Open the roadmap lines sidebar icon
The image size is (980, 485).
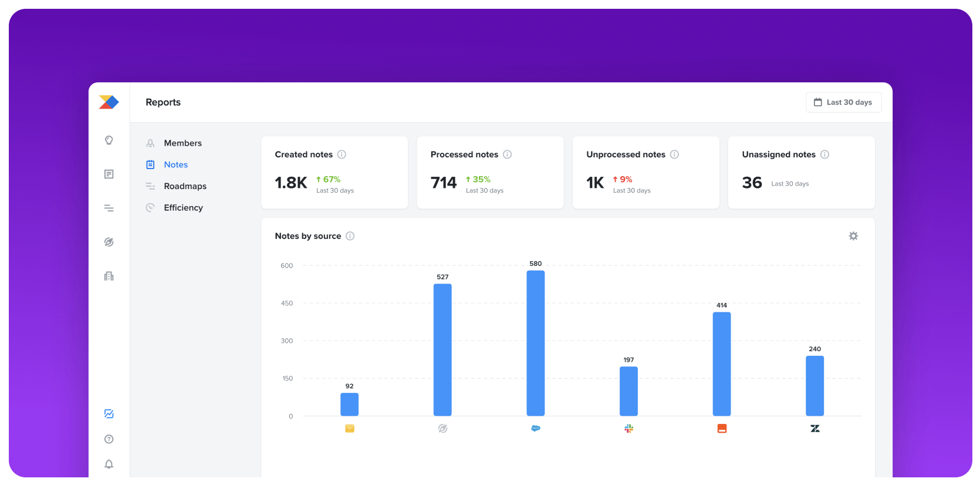coord(109,208)
